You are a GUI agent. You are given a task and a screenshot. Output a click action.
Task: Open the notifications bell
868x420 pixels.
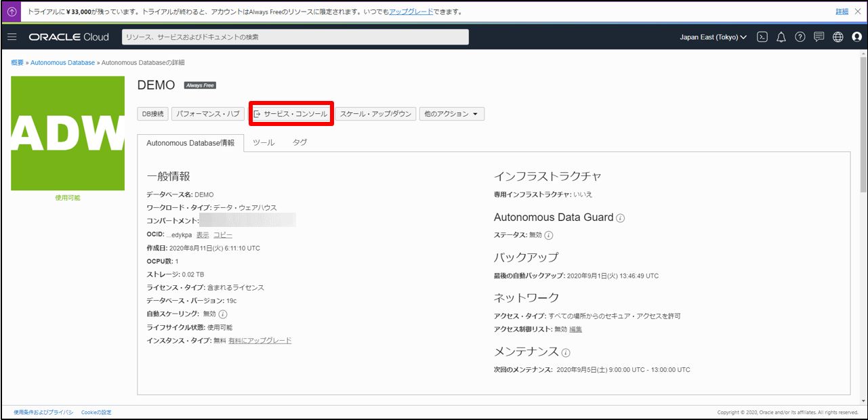point(781,37)
